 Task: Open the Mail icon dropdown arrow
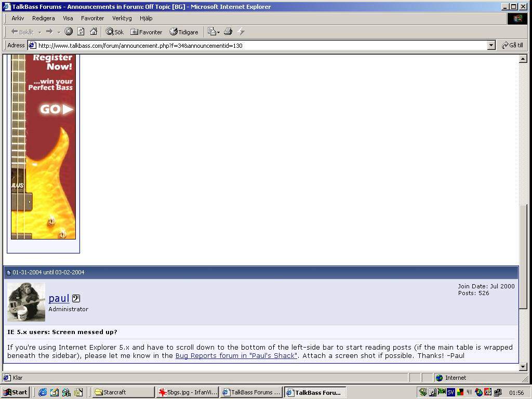[218, 32]
